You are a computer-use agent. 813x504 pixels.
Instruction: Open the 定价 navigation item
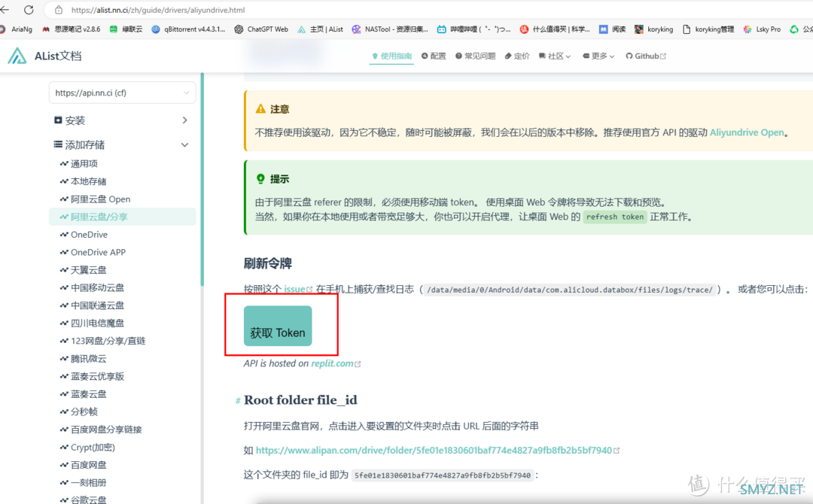517,56
